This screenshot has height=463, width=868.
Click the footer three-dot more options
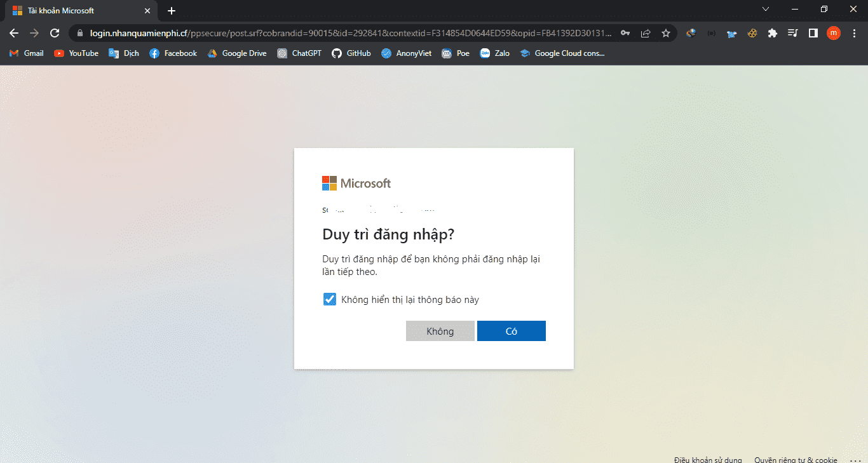point(855,460)
